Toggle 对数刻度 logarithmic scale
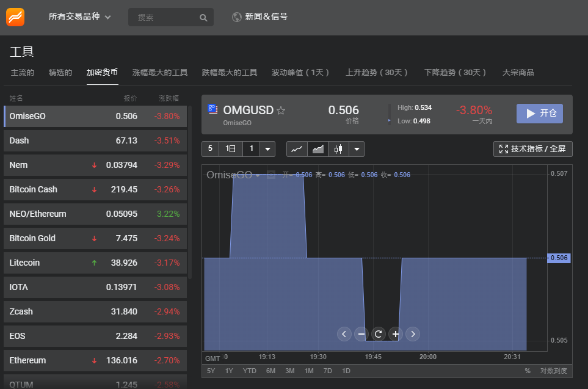The width and height of the screenshot is (588, 389). 553,371
